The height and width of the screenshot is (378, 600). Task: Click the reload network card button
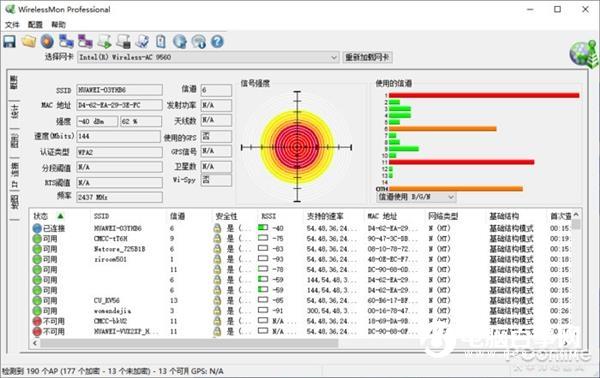click(367, 57)
